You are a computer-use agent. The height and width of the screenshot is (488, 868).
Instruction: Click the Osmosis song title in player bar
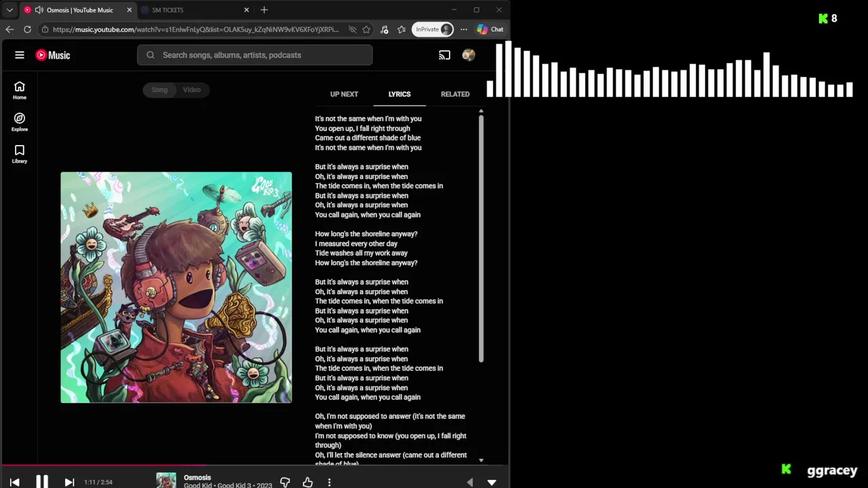197,477
